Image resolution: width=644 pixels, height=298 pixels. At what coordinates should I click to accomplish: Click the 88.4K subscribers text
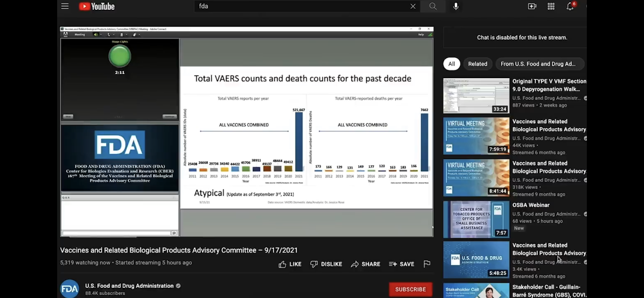pos(105,293)
